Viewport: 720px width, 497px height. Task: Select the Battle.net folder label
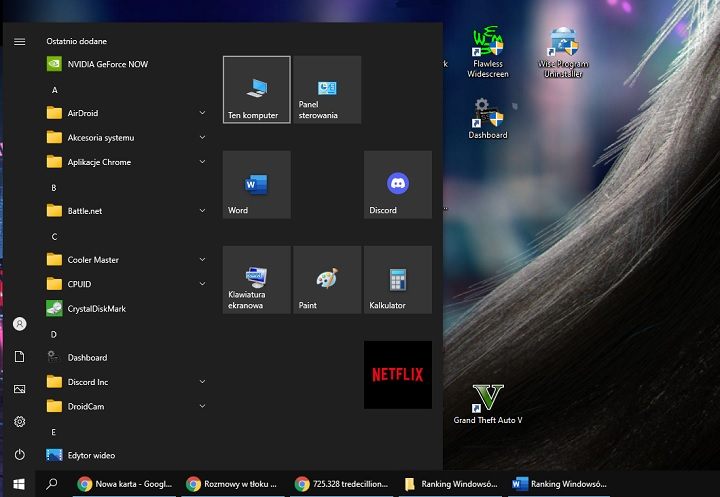[x=85, y=211]
